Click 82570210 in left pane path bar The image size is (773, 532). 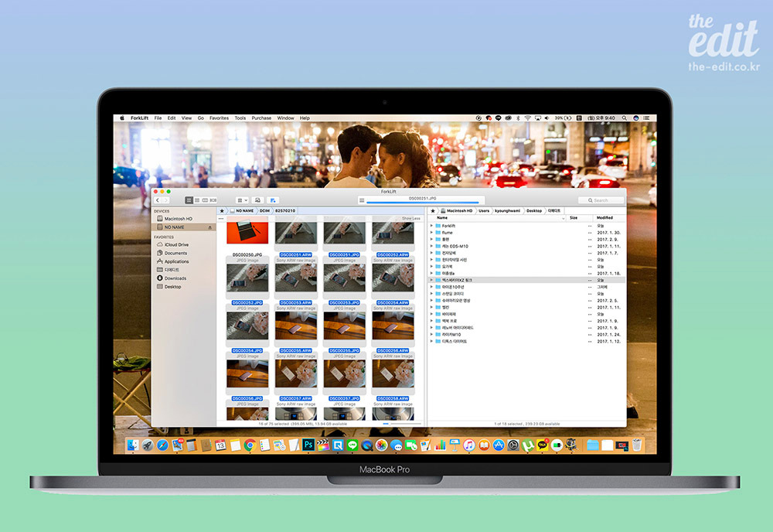[285, 210]
